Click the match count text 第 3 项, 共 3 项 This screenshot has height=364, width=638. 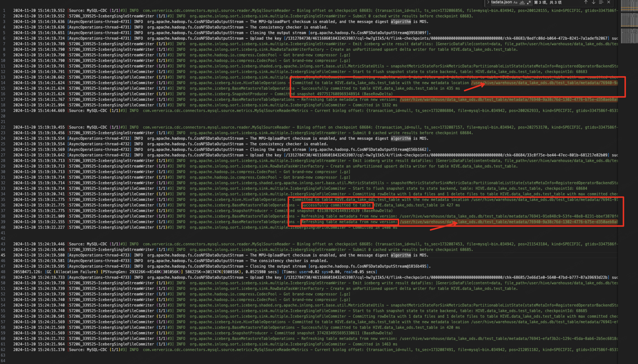548,2
